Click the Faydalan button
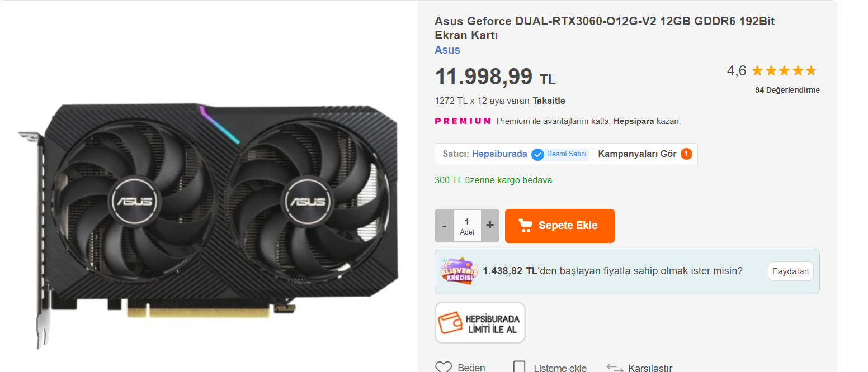This screenshot has width=868, height=372. click(x=790, y=271)
